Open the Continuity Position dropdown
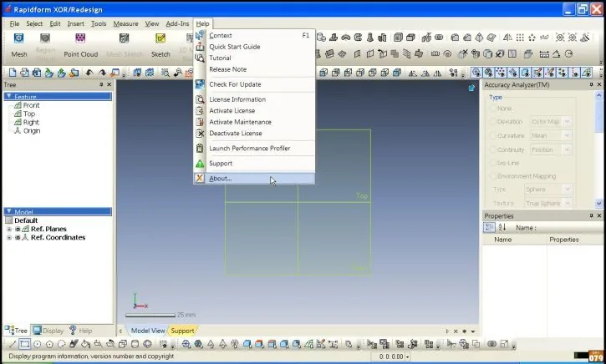606x364 pixels. 551,149
